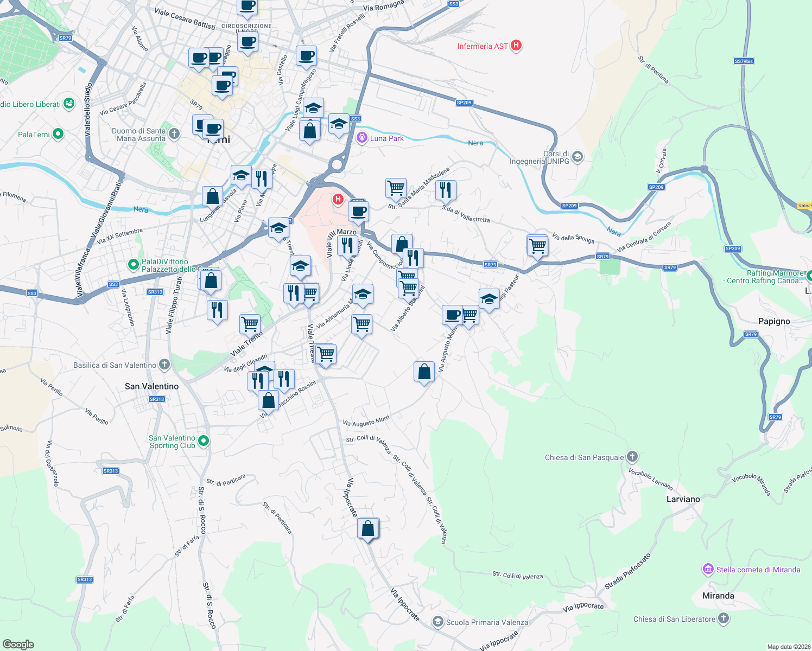Open the Chiesa di San Pasquale marker
The image size is (812, 651).
(632, 457)
